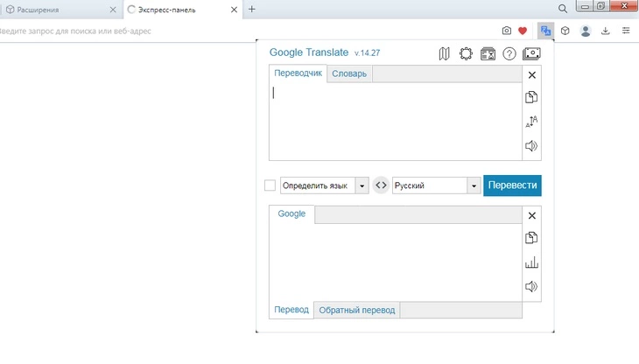Clear the source text with the top X
This screenshot has height=364, width=639.
point(532,75)
